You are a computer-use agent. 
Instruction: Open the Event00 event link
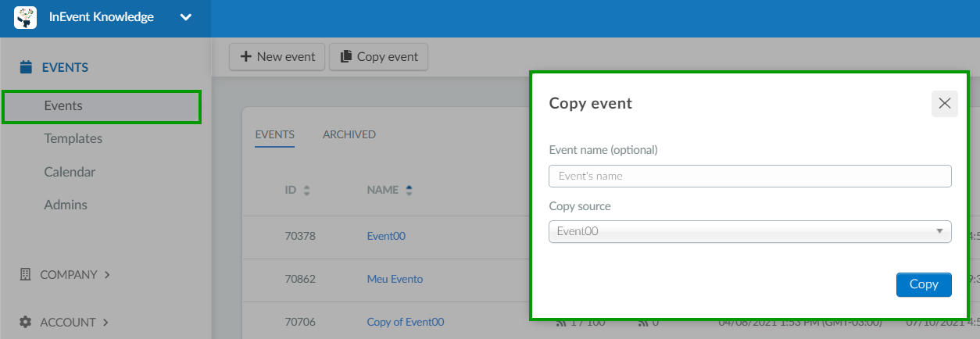[x=386, y=236]
